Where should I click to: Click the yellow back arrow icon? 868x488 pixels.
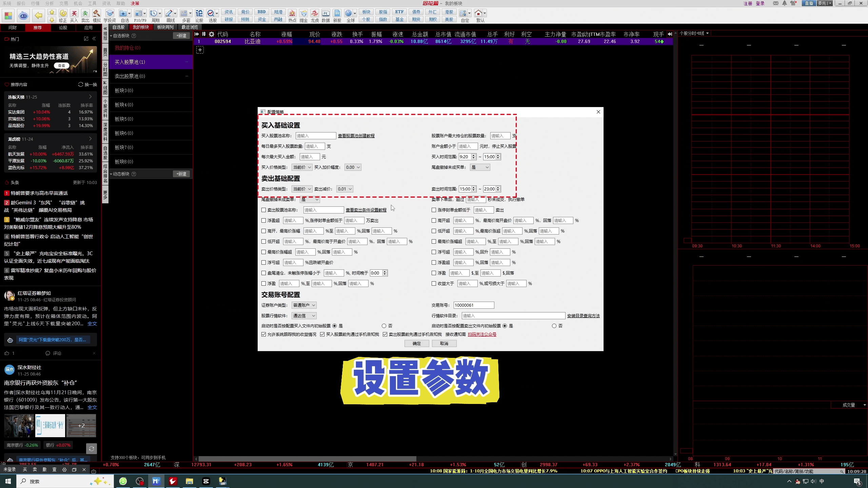tap(39, 16)
